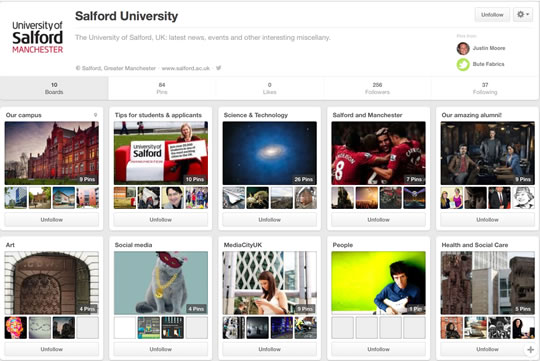540x361 pixels.
Task: Select the Bute Fabrics name link
Action: (x=488, y=64)
